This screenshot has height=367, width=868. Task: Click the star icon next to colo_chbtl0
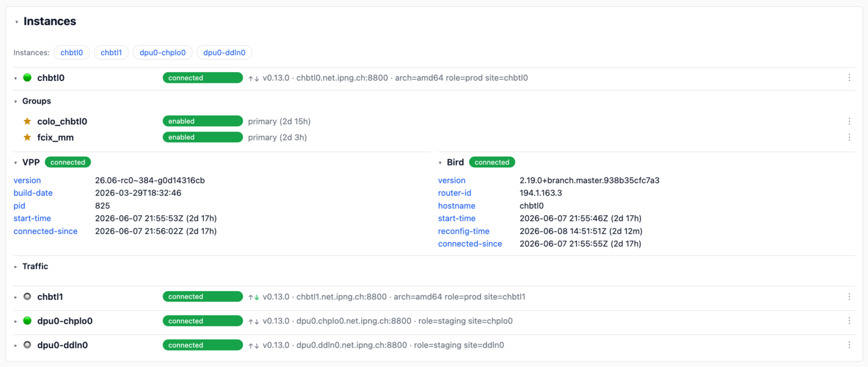click(27, 121)
